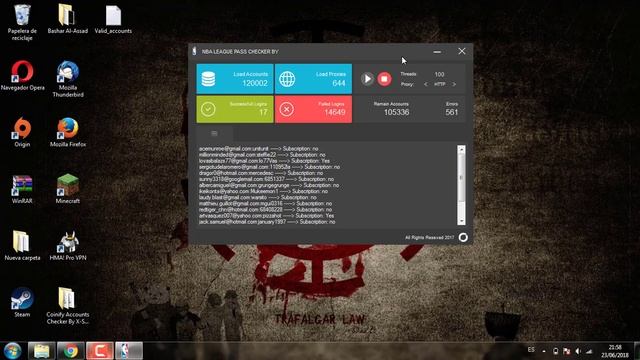The width and height of the screenshot is (640, 360).
Task: Click the network signal tray icon
Action: (x=589, y=351)
